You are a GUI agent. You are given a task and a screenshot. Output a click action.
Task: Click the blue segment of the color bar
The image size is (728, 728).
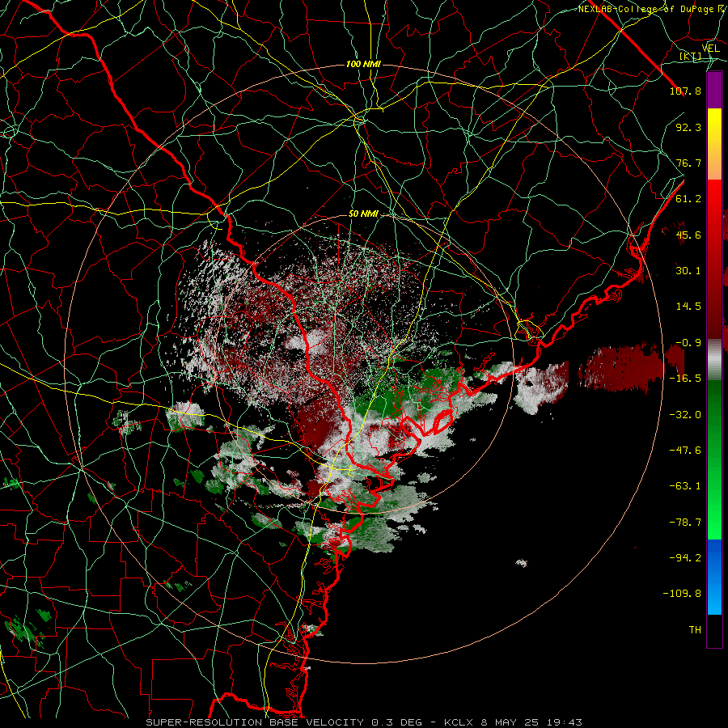714,577
